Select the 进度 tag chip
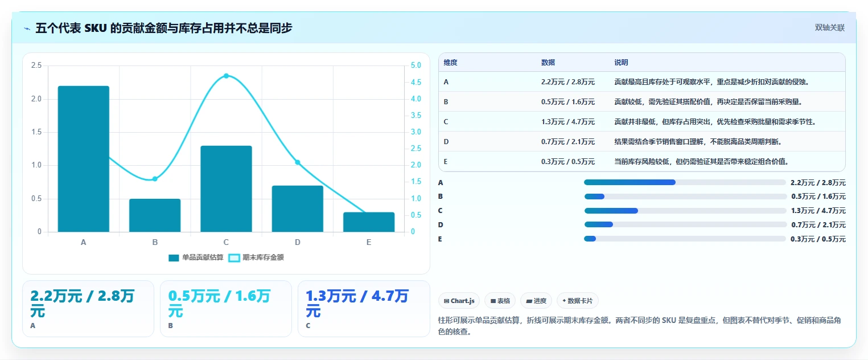The image size is (868, 360). tap(536, 301)
